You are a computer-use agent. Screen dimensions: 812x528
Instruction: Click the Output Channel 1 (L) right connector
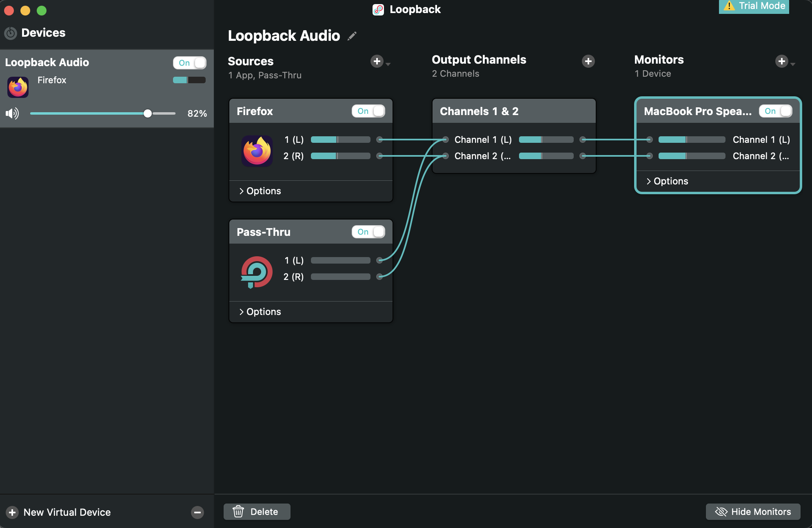pyautogui.click(x=583, y=140)
